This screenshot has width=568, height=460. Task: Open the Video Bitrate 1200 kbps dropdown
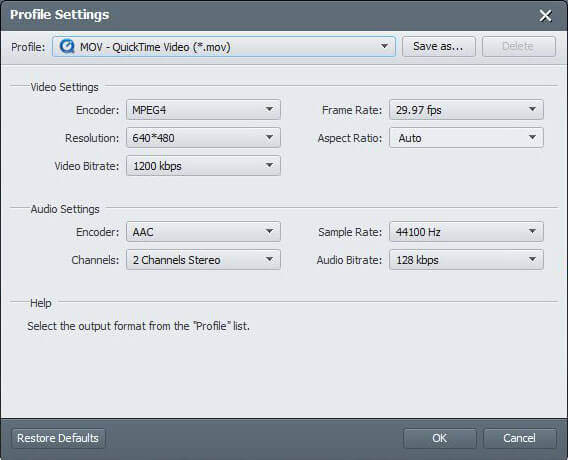click(x=203, y=166)
